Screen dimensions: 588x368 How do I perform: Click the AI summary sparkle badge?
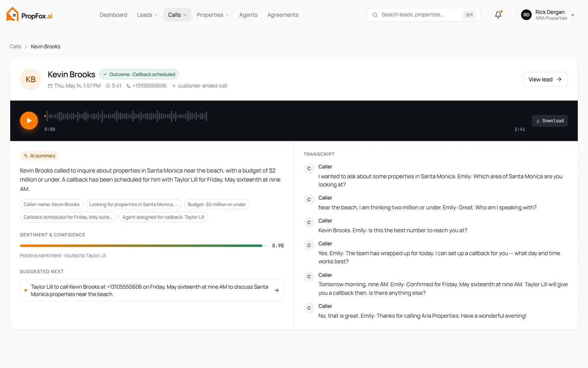(39, 156)
